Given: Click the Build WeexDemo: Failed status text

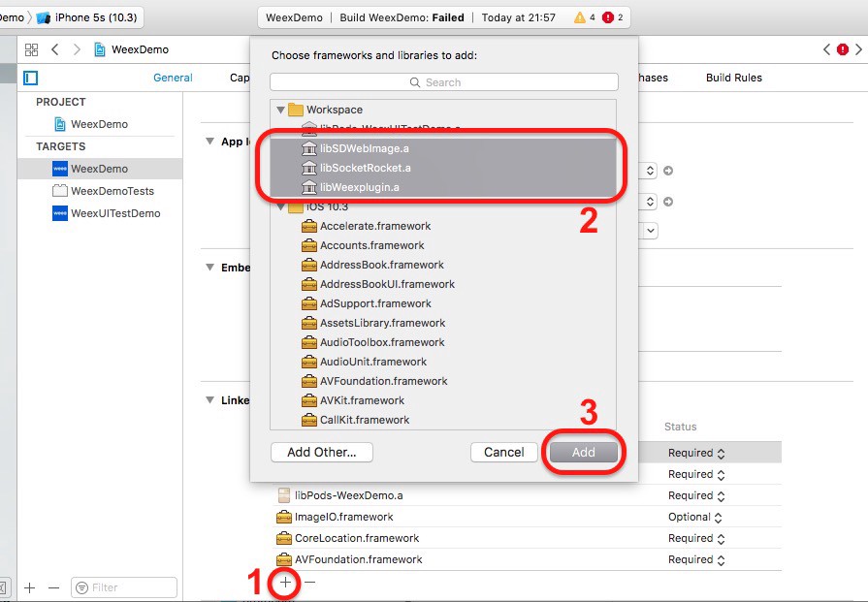Looking at the screenshot, I should [402, 17].
